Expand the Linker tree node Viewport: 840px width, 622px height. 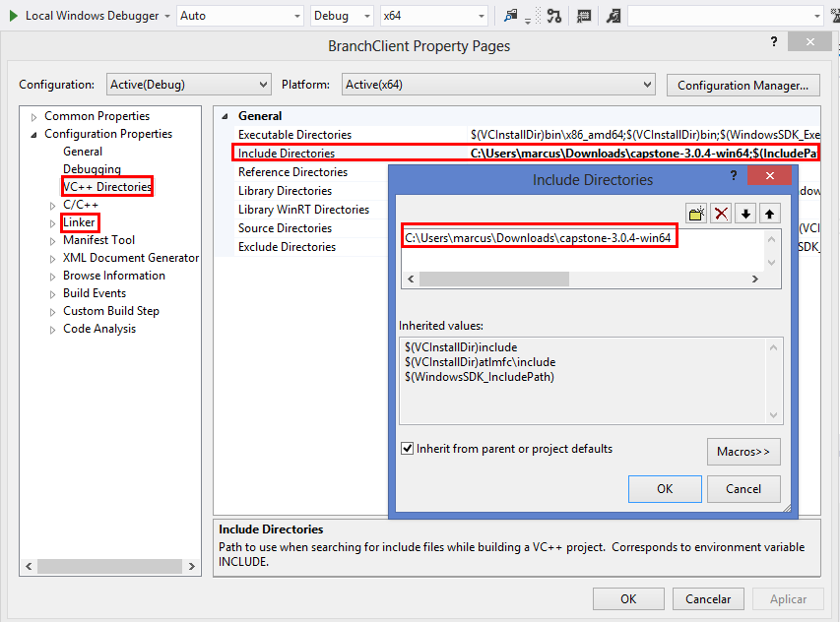click(52, 222)
